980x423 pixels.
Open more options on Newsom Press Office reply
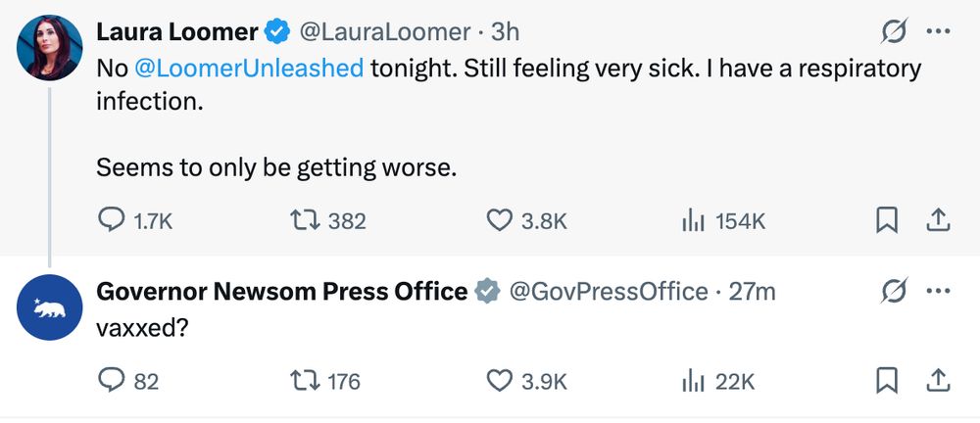point(938,291)
